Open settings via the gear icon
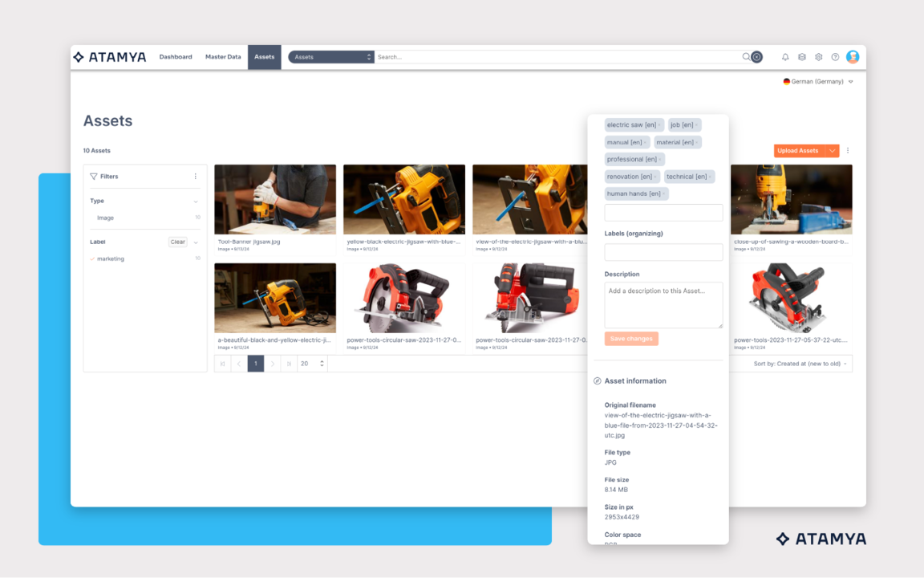 818,57
